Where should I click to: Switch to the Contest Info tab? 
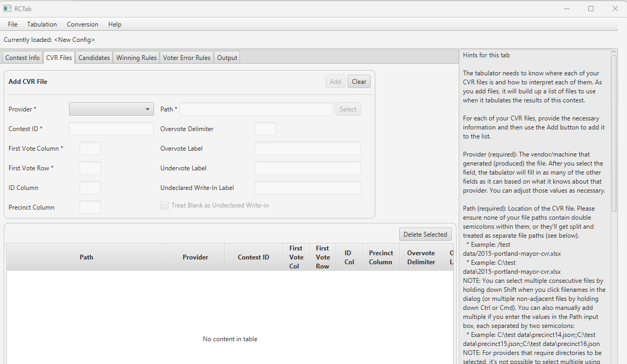pos(22,57)
